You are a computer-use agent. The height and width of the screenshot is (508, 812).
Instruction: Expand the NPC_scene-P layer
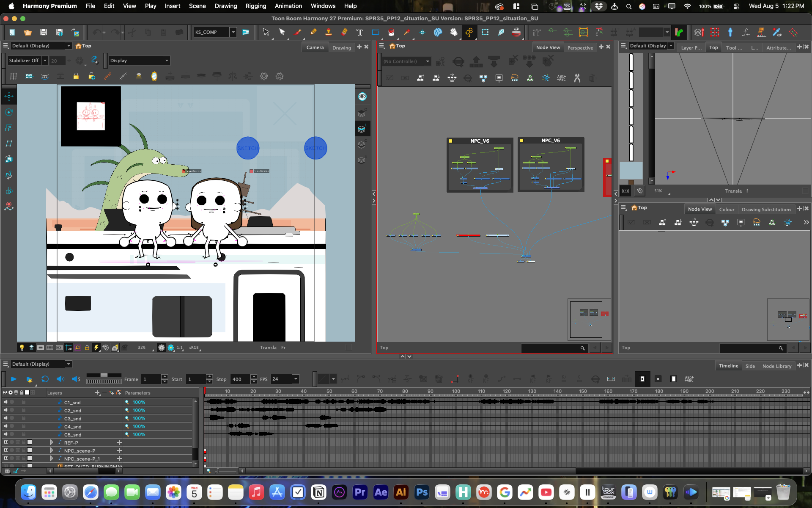[x=52, y=450]
